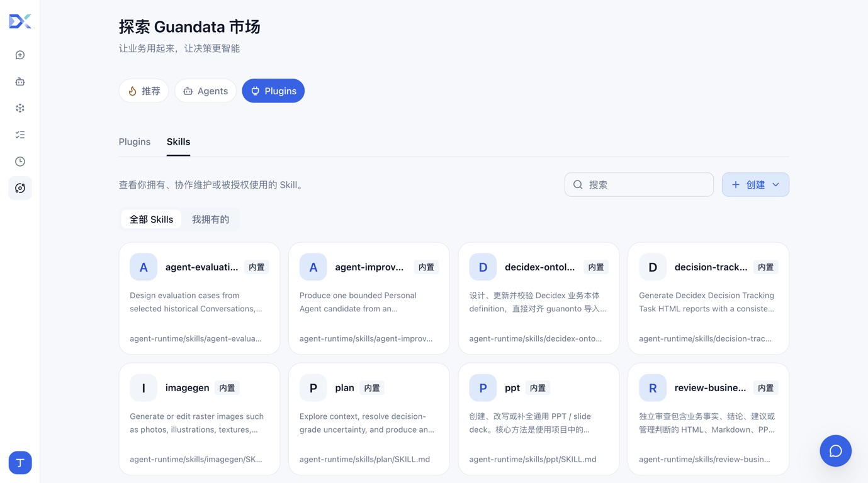Screen dimensions: 868x483
Task: Open the decision-track... skill title
Action: (x=711, y=267)
